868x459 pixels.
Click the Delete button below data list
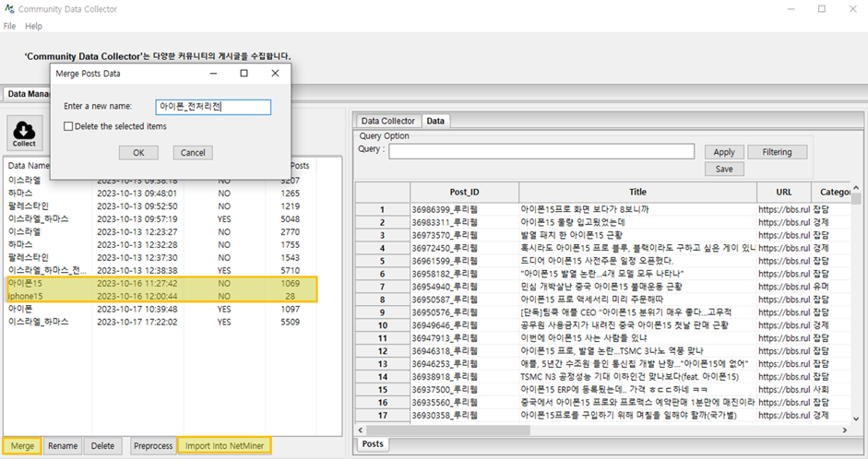(102, 446)
